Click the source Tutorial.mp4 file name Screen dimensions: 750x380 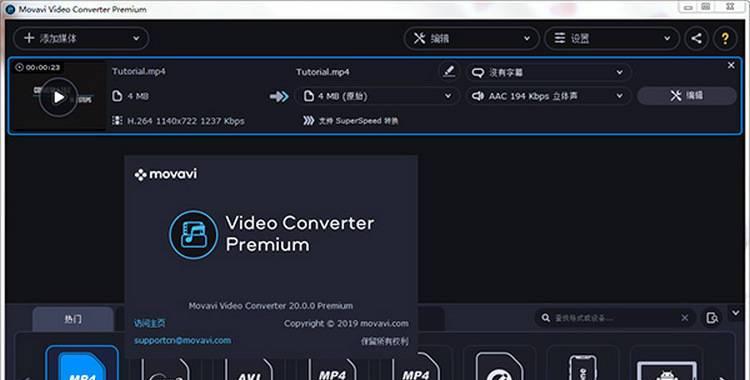pyautogui.click(x=139, y=71)
